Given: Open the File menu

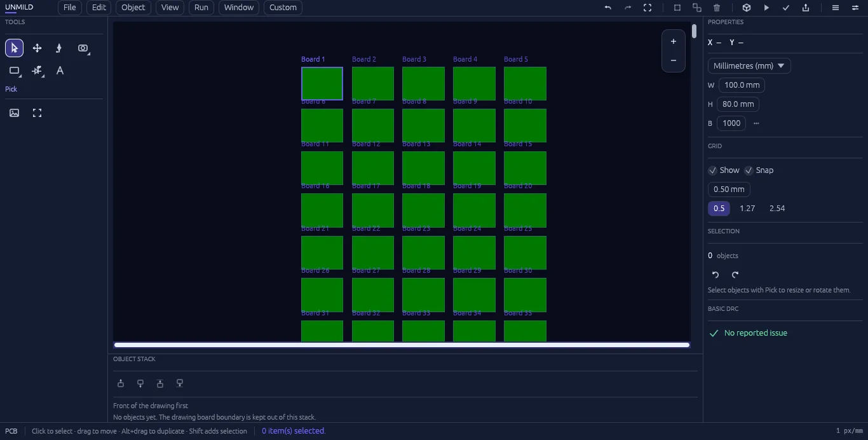Looking at the screenshot, I should pyautogui.click(x=70, y=8).
